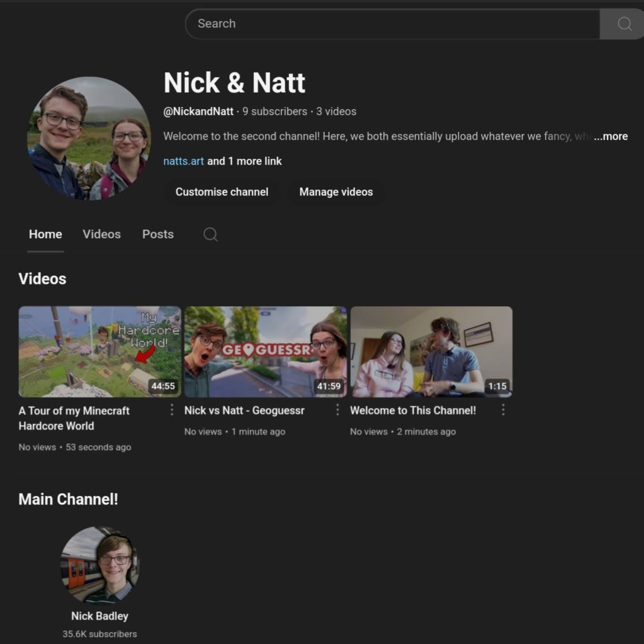
Task: Switch to the Posts tab
Action: pyautogui.click(x=157, y=234)
